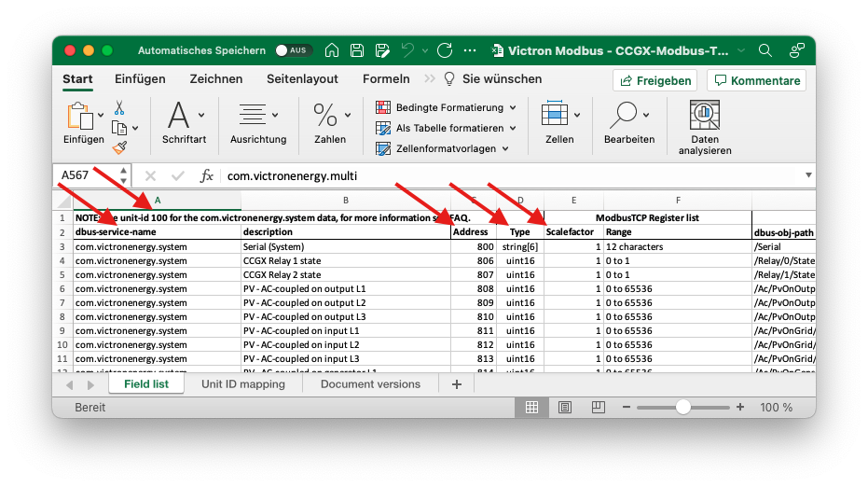Viewport: 868px width, 487px height.
Task: Open the Schriftart font group
Action: [185, 122]
